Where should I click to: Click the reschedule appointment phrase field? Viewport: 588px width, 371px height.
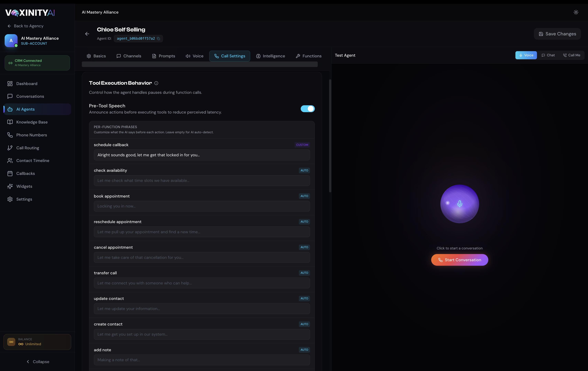point(202,232)
